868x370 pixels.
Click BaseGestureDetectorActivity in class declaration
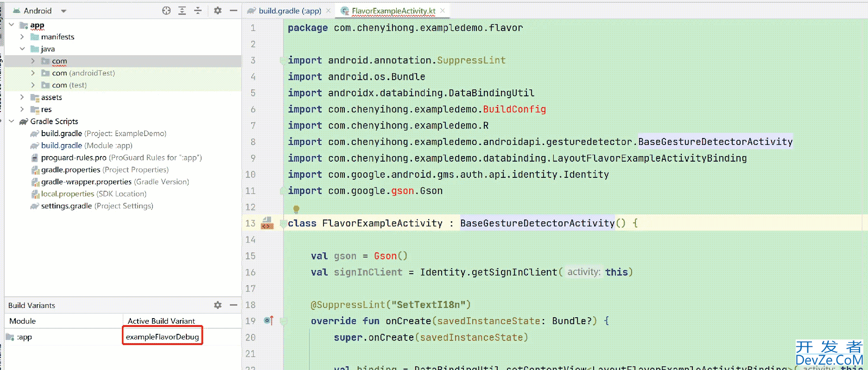point(538,223)
